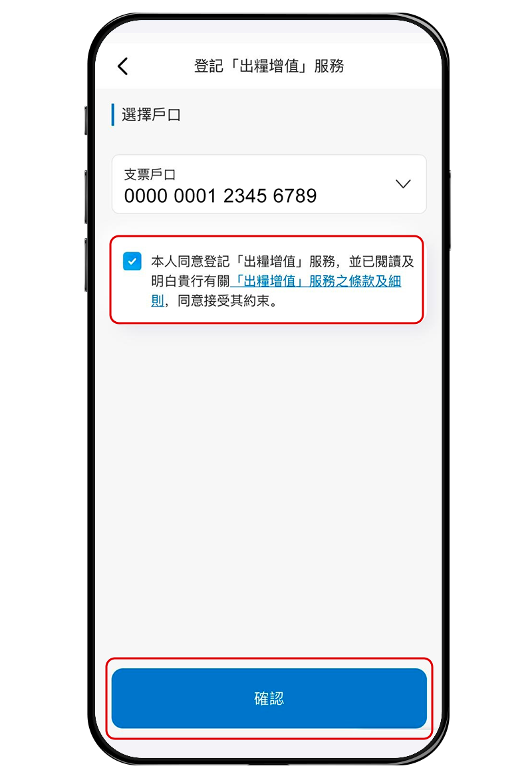532x778 pixels.
Task: Open the 出糧增值 terms and conditions link
Action: click(x=316, y=281)
